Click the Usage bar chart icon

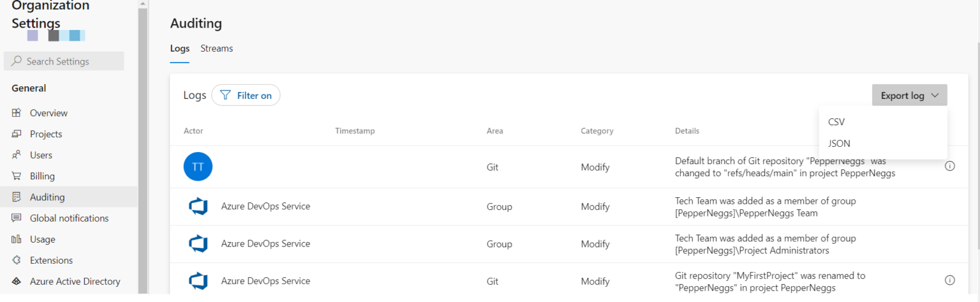tap(17, 239)
